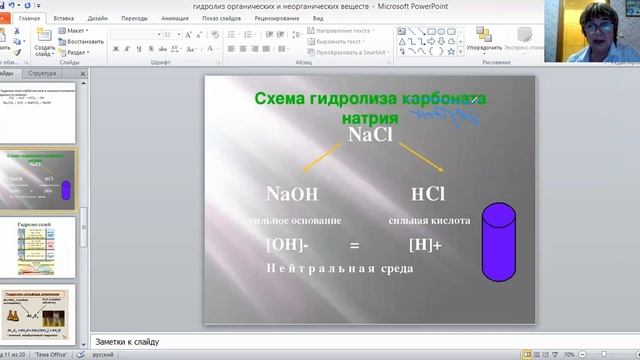Select the Rectangle shape in gallery
The image size is (640, 360).
pos(431,31)
